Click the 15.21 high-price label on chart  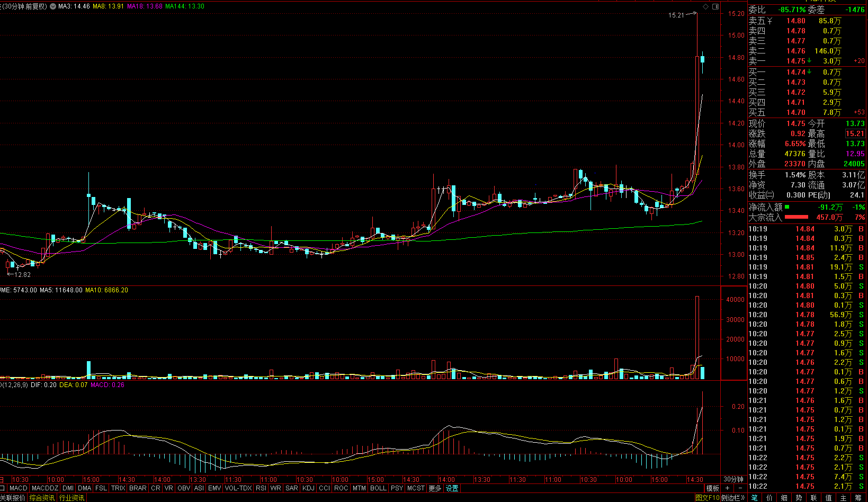676,15
